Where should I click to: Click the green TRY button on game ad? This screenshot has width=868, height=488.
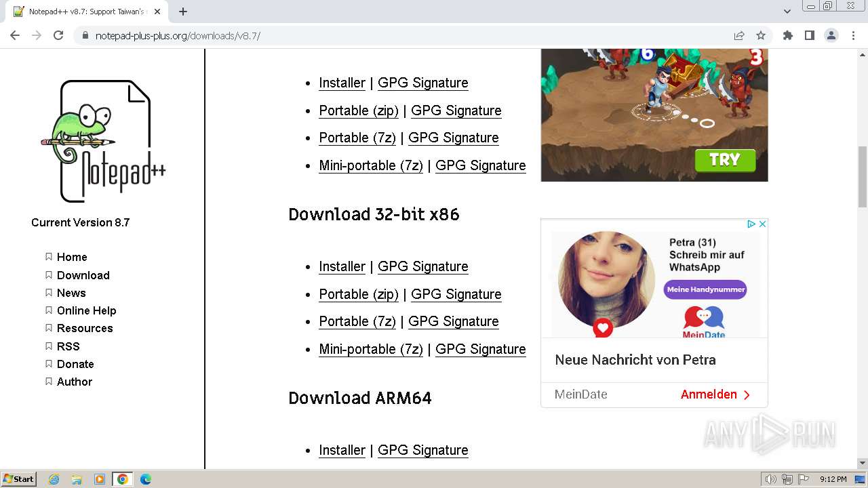[x=724, y=160]
